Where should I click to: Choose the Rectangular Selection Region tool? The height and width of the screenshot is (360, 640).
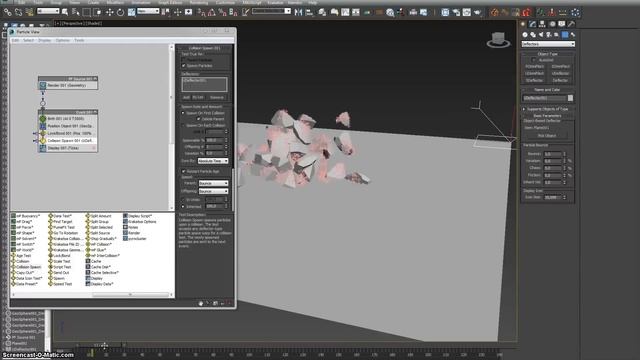pos(87,13)
